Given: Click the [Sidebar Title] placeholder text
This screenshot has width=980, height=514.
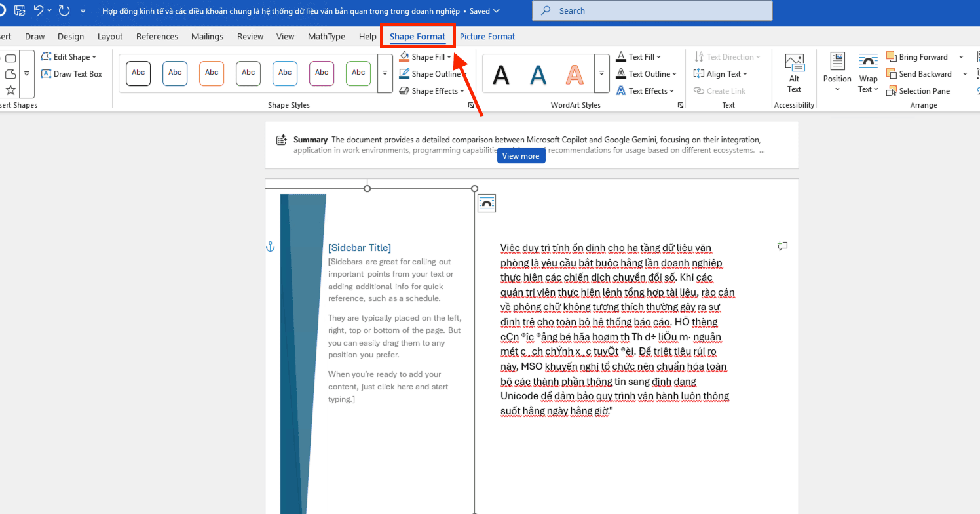Looking at the screenshot, I should 360,247.
